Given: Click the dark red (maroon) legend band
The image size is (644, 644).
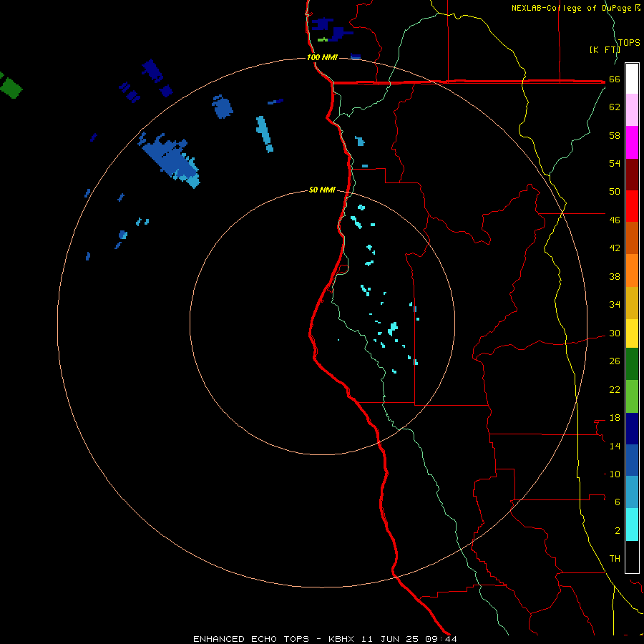Looking at the screenshot, I should (x=632, y=175).
